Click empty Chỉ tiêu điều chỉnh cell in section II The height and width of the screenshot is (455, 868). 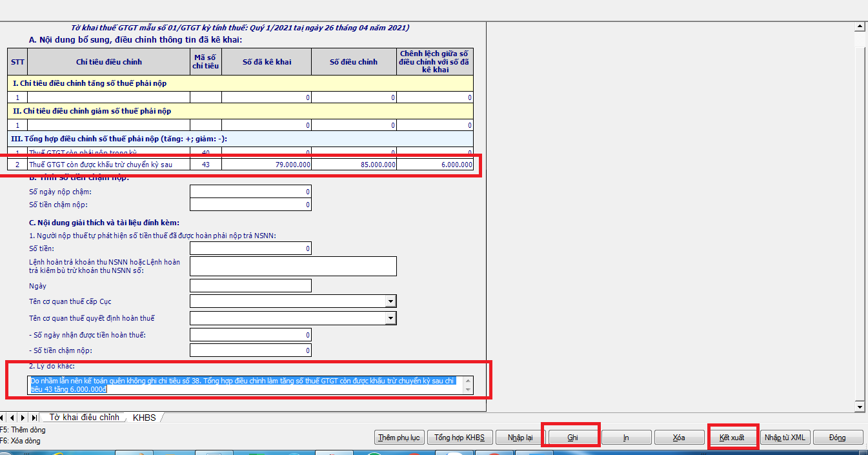109,125
